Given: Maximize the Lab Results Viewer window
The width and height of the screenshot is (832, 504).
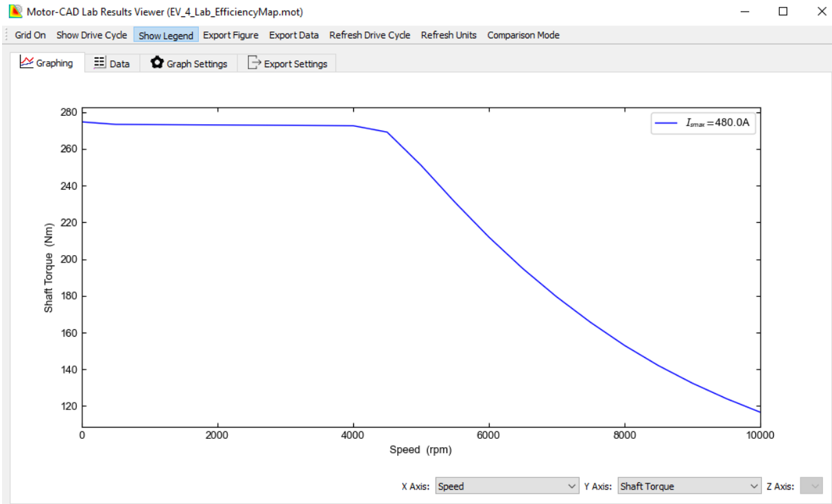Looking at the screenshot, I should click(783, 12).
